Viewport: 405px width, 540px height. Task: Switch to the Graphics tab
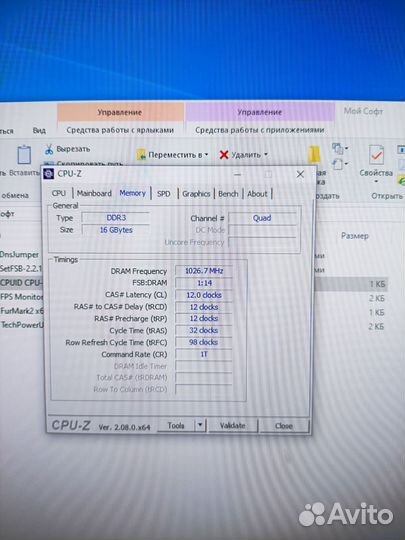pyautogui.click(x=196, y=194)
